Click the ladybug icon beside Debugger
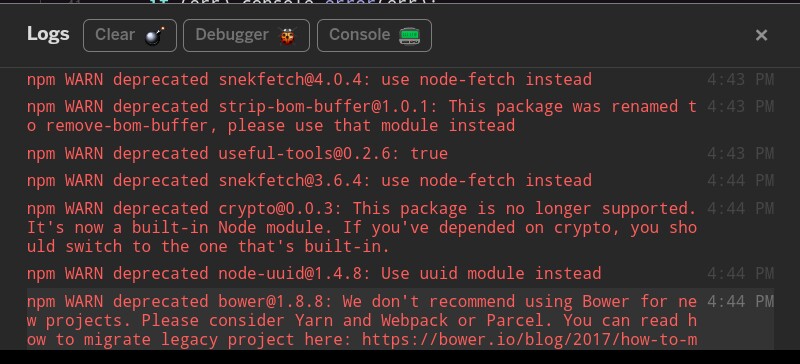Image resolution: width=800 pixels, height=364 pixels. coord(287,36)
